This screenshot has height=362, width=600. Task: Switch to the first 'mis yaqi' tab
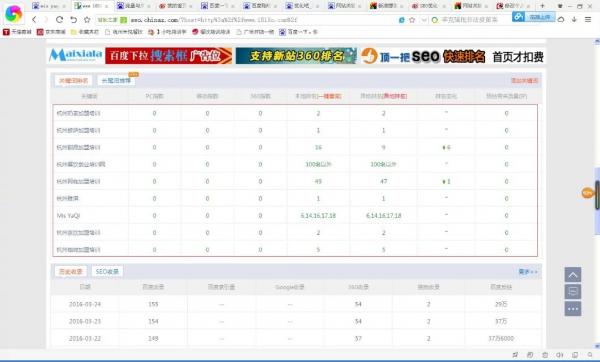click(x=49, y=6)
